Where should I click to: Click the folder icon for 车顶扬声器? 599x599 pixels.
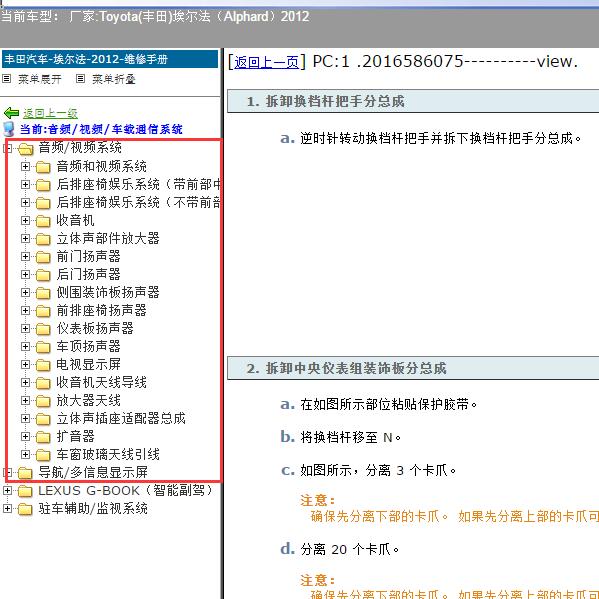coord(43,346)
